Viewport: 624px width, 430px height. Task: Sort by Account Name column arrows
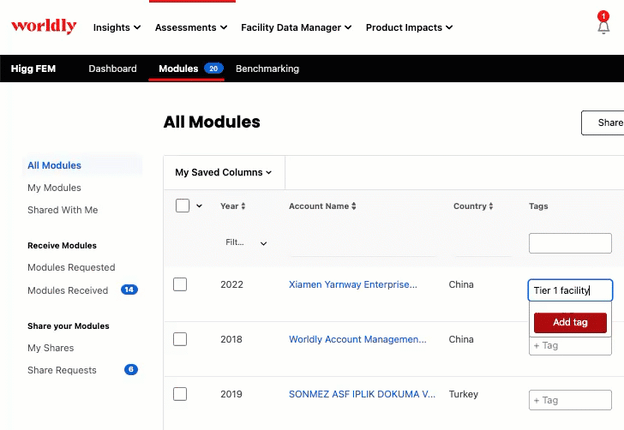click(354, 206)
